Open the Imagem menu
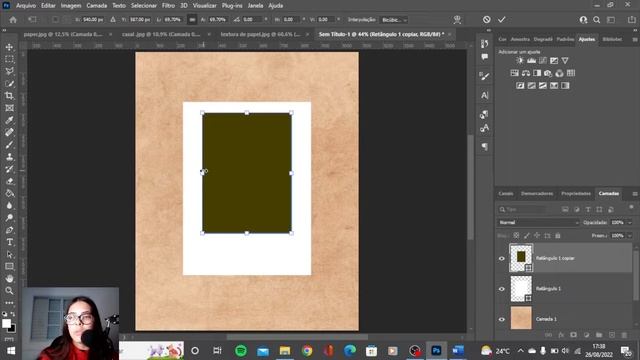Viewport: 640px width, 360px height. [x=71, y=6]
